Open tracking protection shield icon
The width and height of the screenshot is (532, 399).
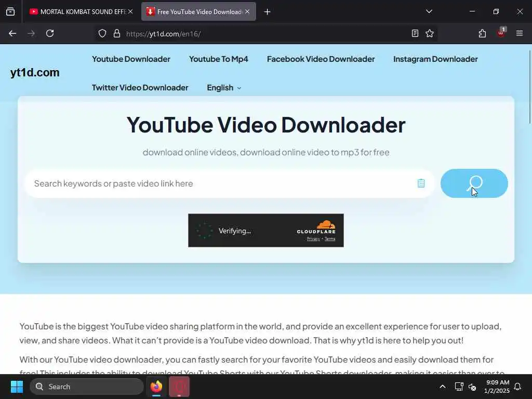click(102, 33)
